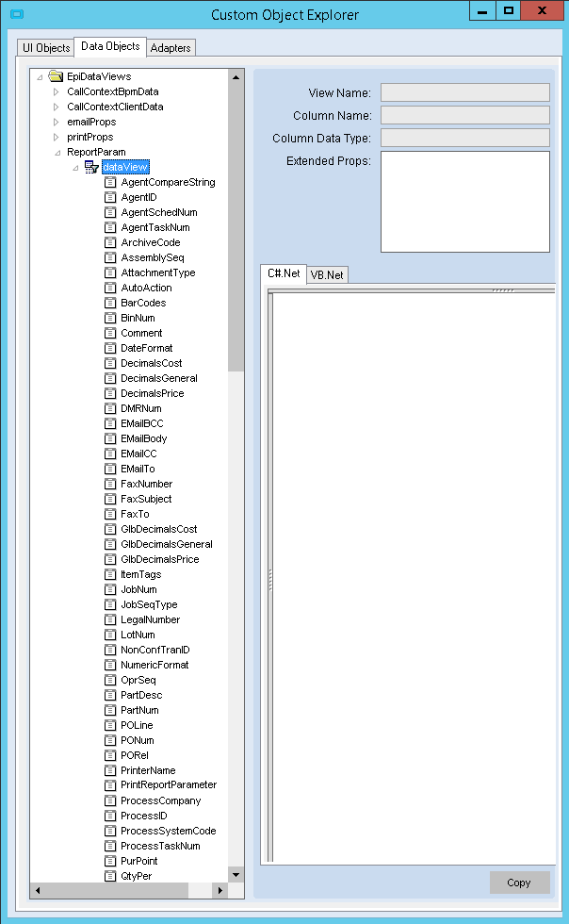Click the column icon beside BarCodes
569x924 pixels.
pyautogui.click(x=110, y=303)
